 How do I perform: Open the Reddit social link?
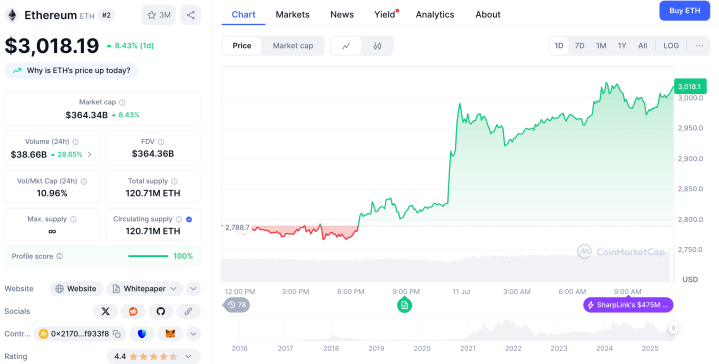tap(133, 311)
